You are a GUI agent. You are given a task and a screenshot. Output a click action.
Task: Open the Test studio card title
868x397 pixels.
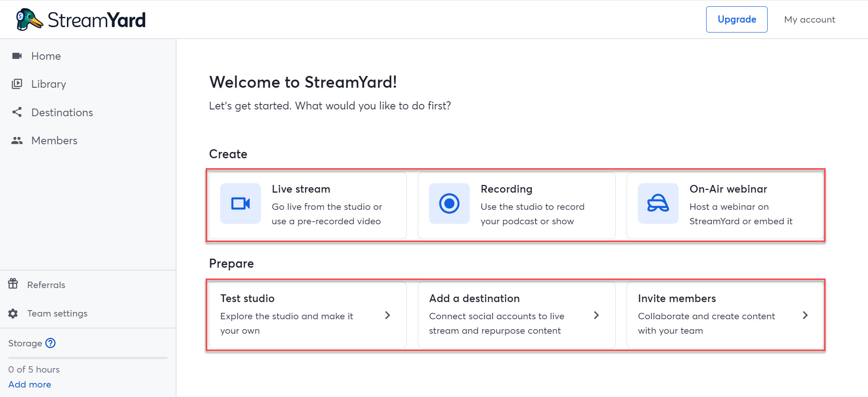click(247, 298)
